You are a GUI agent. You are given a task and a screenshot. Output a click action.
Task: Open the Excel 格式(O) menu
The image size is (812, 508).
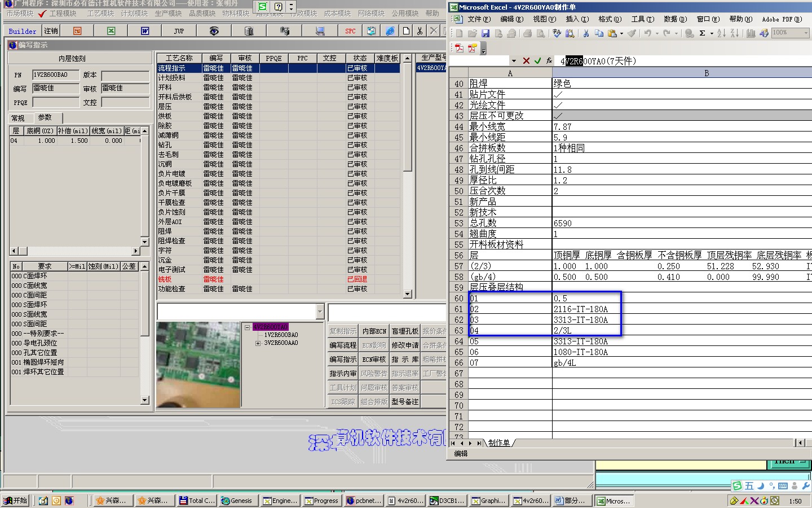610,19
